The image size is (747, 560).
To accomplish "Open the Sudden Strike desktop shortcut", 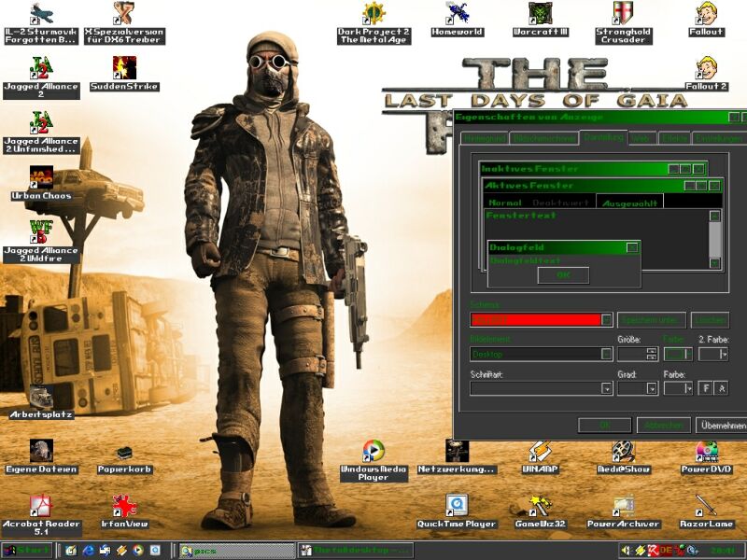I will 124,75.
